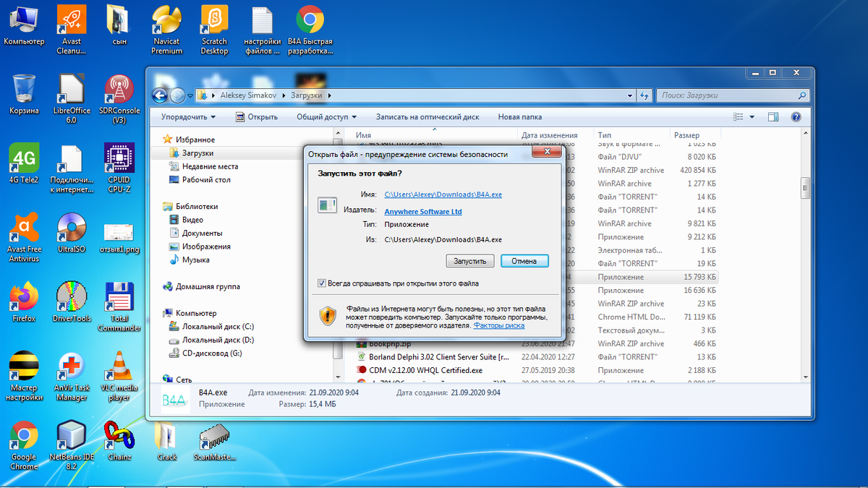Select the Borland Delphi 3.02 Client Server Suite row

[x=439, y=357]
